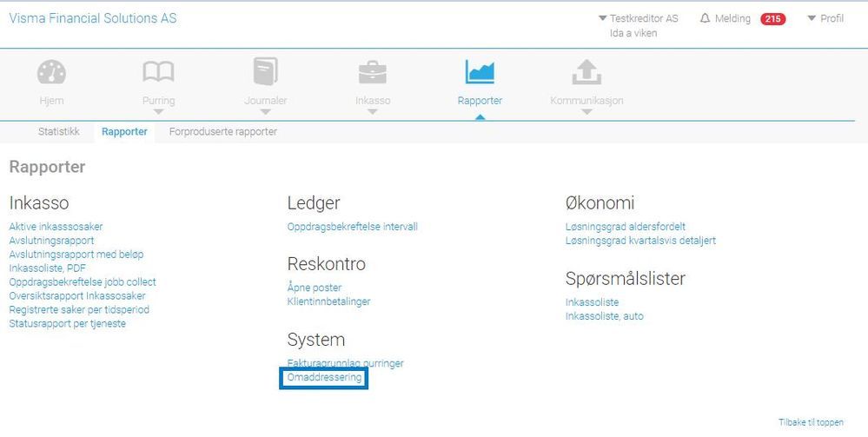
Task: Open the Åpne poster report
Action: coord(315,288)
